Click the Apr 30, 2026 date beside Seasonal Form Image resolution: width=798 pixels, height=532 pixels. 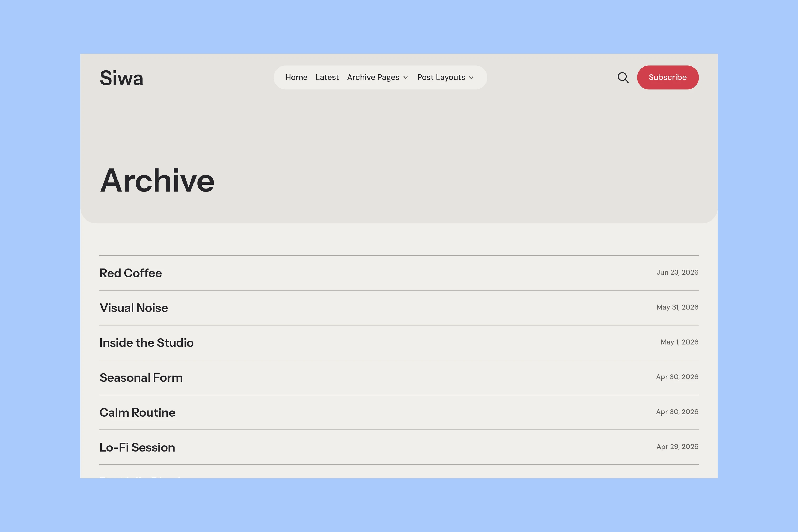[677, 377]
